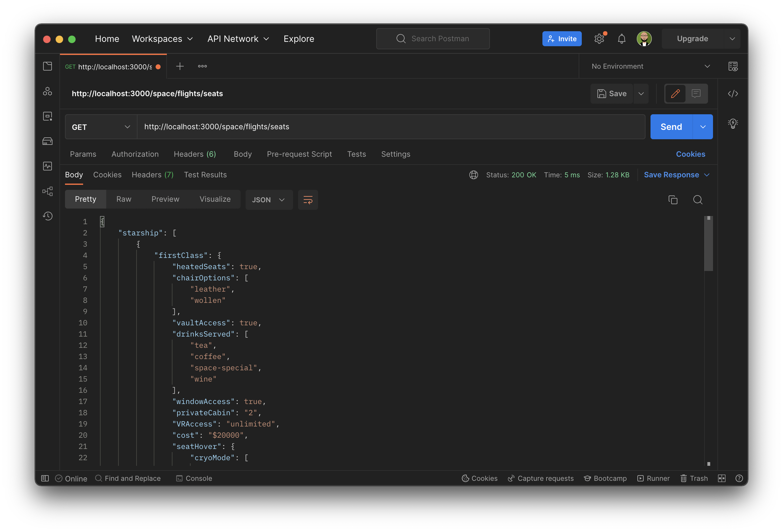This screenshot has width=783, height=532.
Task: Open request History from the sidebar
Action: (47, 216)
